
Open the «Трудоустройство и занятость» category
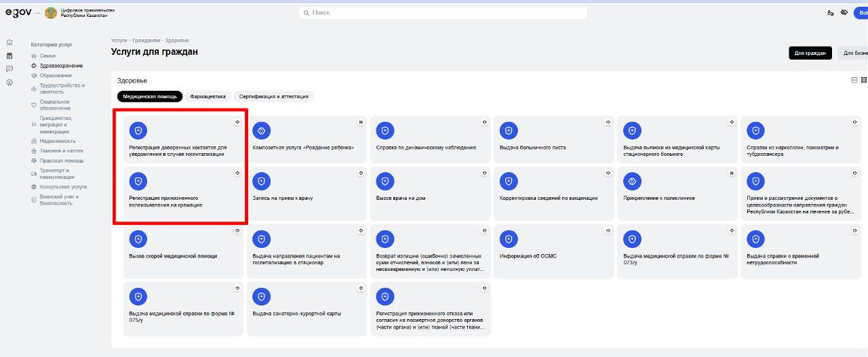coord(62,89)
